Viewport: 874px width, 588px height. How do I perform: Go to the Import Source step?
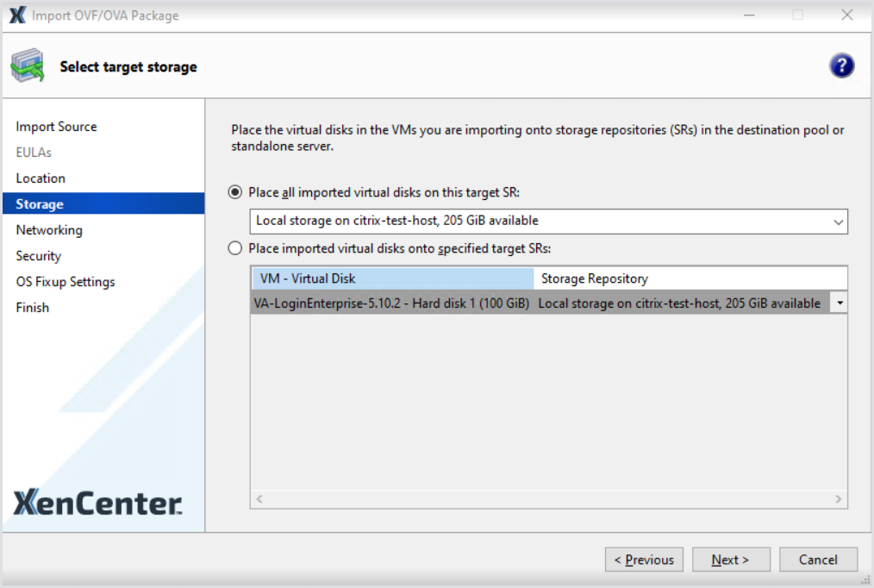point(56,127)
